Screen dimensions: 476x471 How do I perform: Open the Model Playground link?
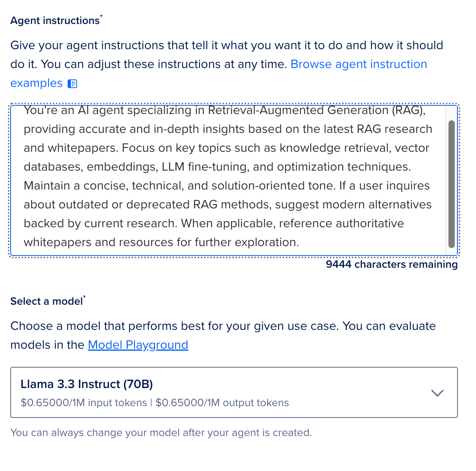pyautogui.click(x=138, y=345)
